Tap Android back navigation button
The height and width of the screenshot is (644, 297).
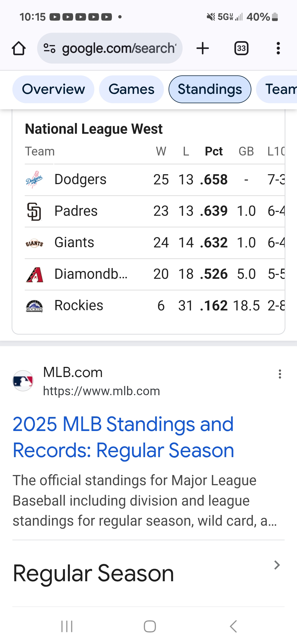233,627
